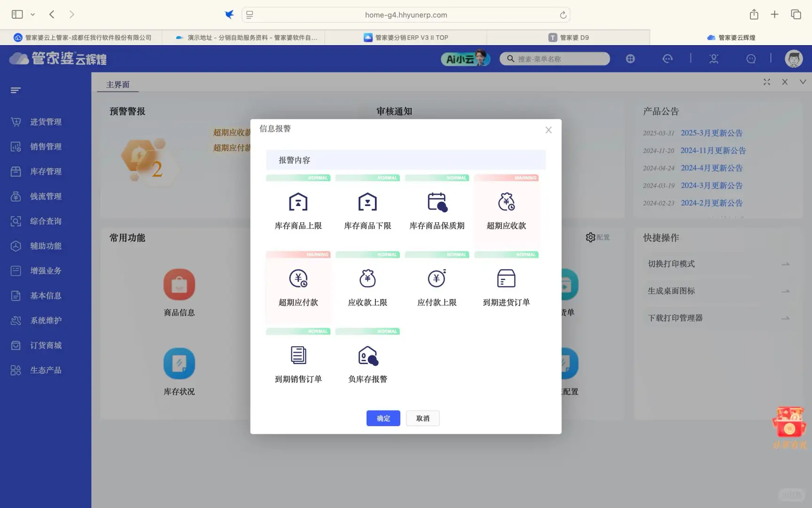
Task: Toggle the 到期销售订单 alert option
Action: click(298, 362)
